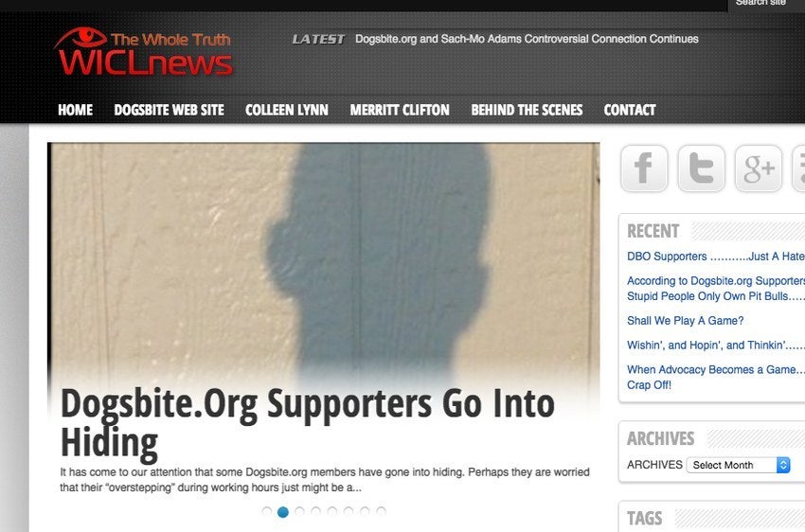Select the last slider pagination dot
This screenshot has height=532, width=805.
pyautogui.click(x=381, y=511)
